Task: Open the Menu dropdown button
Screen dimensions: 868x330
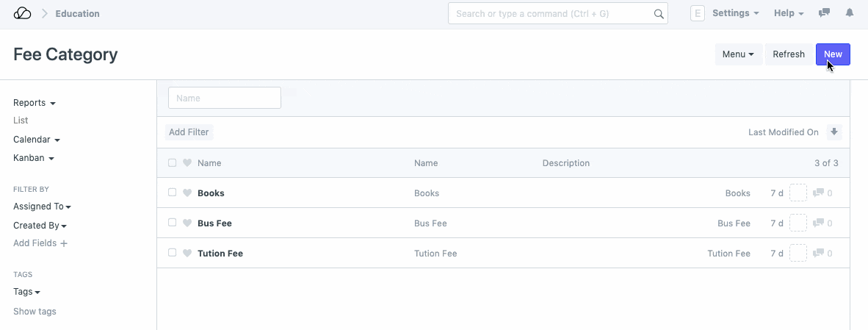Action: (738, 54)
